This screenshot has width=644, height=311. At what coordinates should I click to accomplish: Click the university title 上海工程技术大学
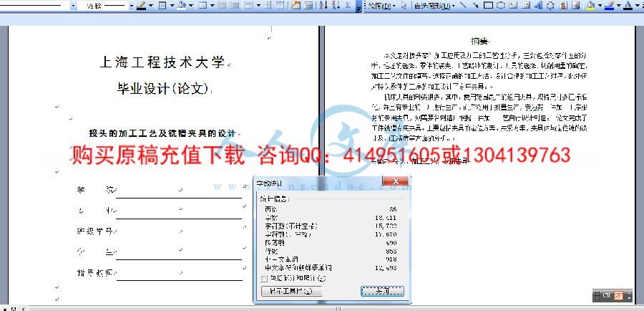click(162, 62)
